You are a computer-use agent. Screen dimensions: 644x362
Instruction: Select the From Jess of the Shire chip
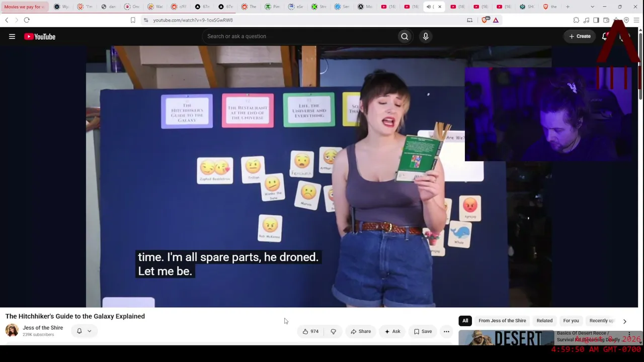coord(502,321)
